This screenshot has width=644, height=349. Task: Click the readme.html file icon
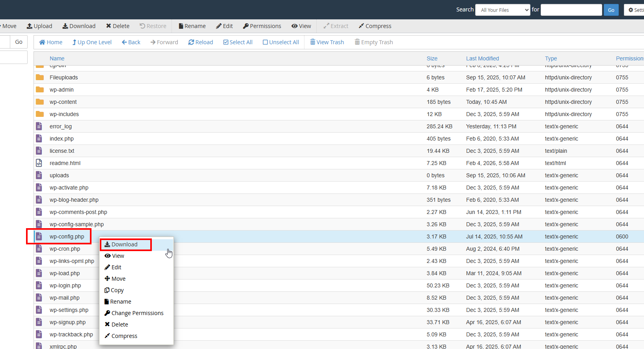click(x=39, y=163)
